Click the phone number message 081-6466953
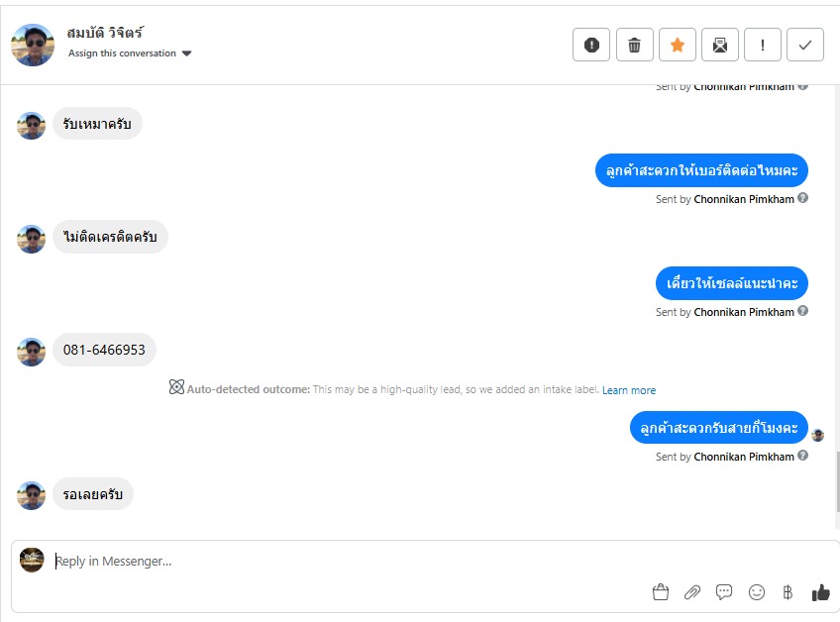 pyautogui.click(x=104, y=350)
